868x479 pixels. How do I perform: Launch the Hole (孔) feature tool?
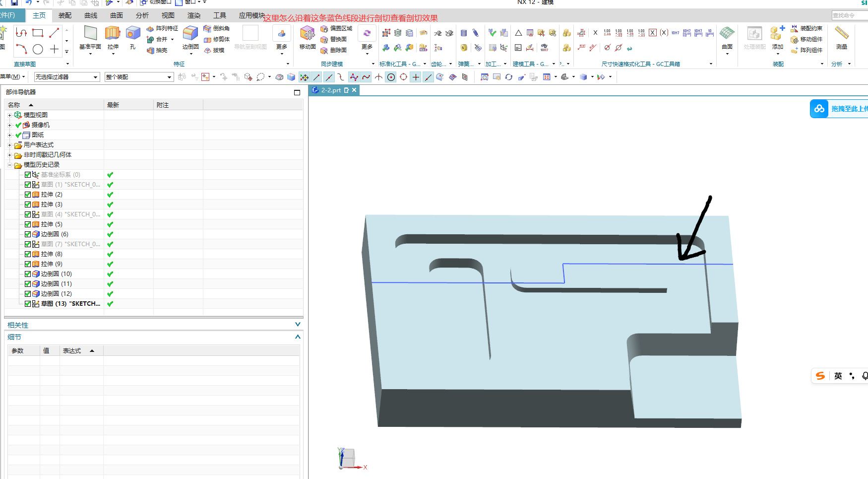[x=132, y=38]
